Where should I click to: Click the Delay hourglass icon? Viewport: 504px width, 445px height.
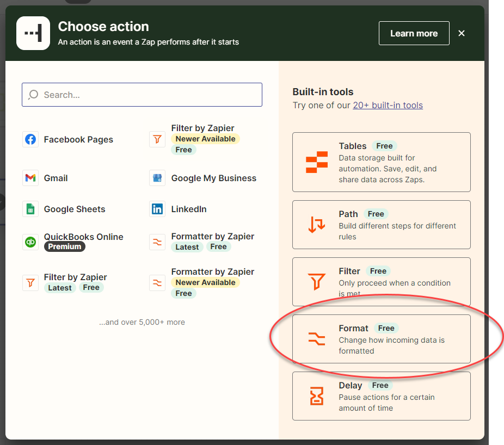click(317, 396)
